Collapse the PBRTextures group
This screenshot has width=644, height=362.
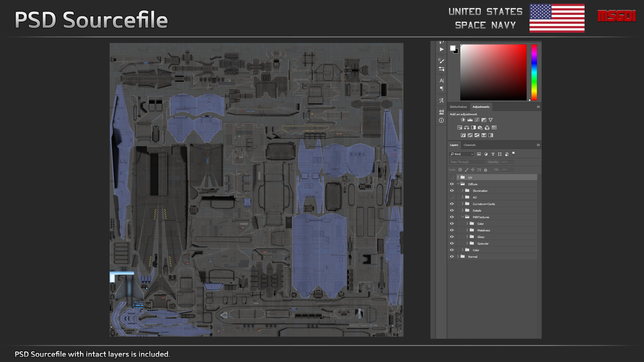point(463,217)
